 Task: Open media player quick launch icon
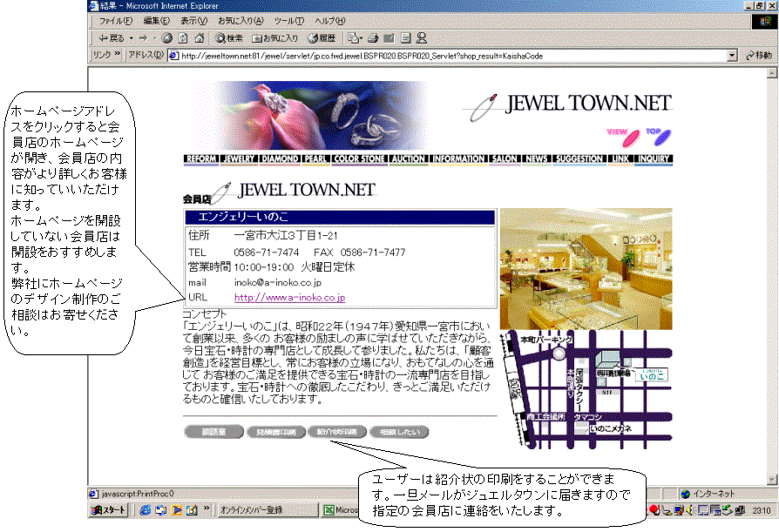[176, 509]
